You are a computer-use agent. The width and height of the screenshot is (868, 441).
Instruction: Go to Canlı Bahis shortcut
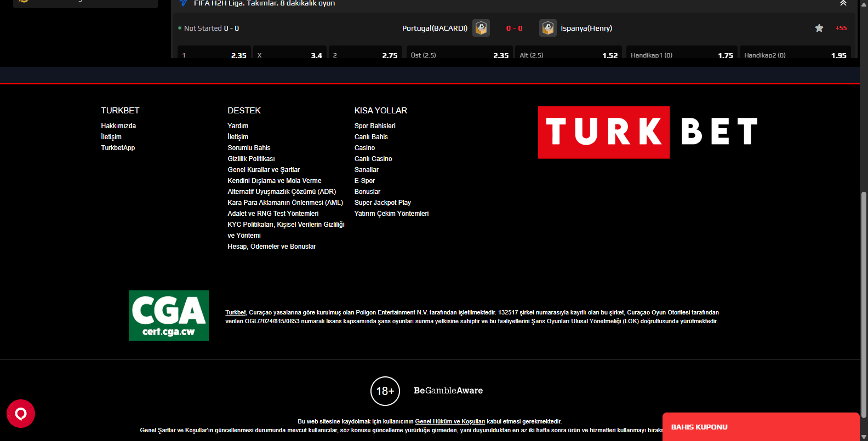coord(371,137)
